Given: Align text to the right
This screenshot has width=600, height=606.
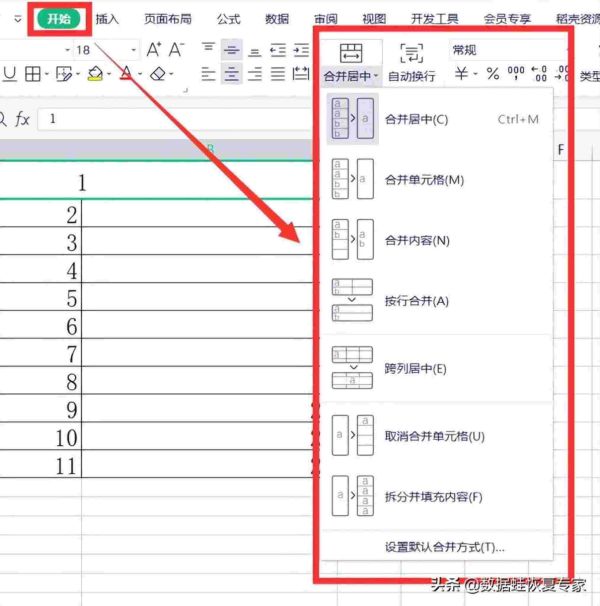Looking at the screenshot, I should (254, 73).
